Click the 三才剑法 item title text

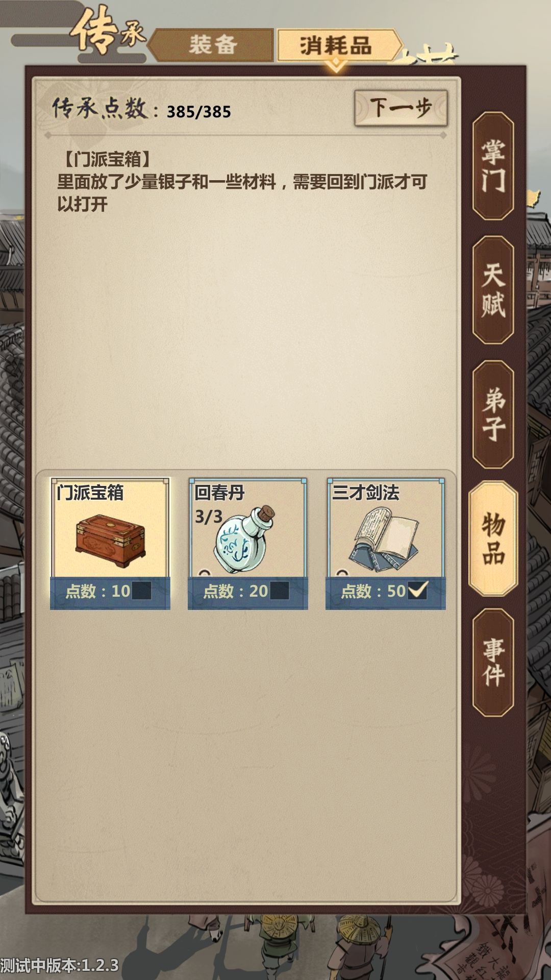click(x=366, y=493)
